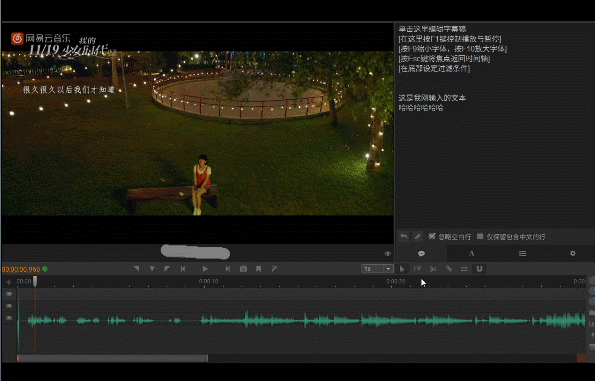The height and width of the screenshot is (381, 595).
Task: Select the quick-drag subtitle creation tool
Action: [417, 269]
